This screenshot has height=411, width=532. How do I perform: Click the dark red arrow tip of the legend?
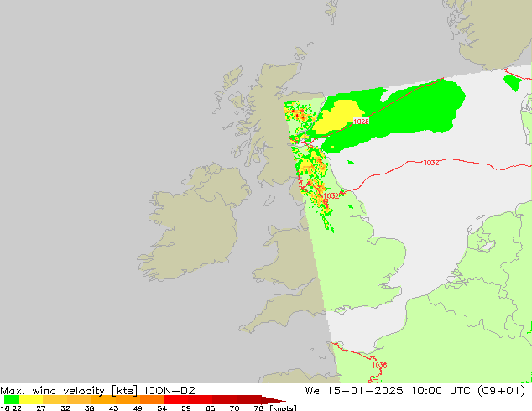[x=274, y=400]
